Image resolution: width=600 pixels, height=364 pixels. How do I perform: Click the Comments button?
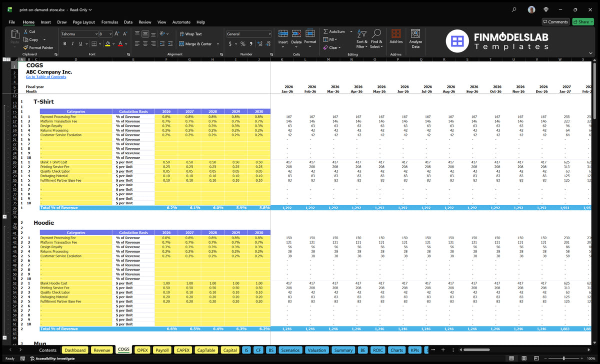(x=555, y=22)
